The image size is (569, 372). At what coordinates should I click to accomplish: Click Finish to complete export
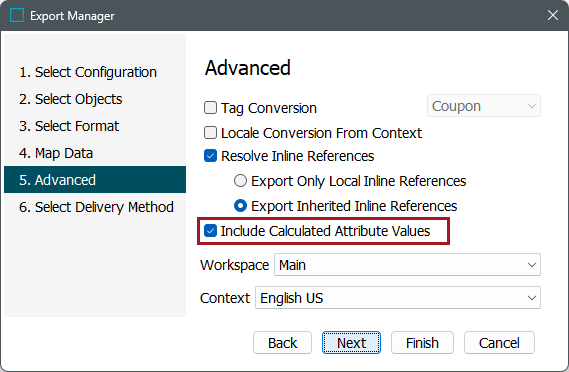pos(422,343)
